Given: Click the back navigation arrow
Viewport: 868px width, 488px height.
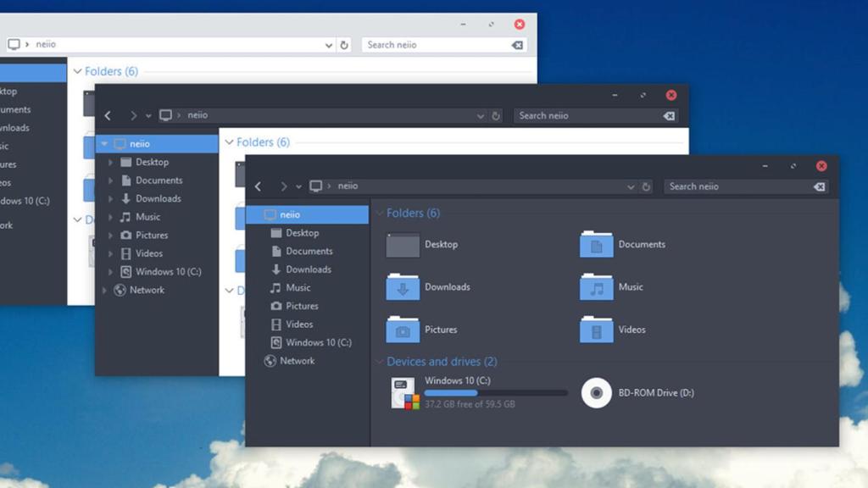Looking at the screenshot, I should (x=258, y=186).
